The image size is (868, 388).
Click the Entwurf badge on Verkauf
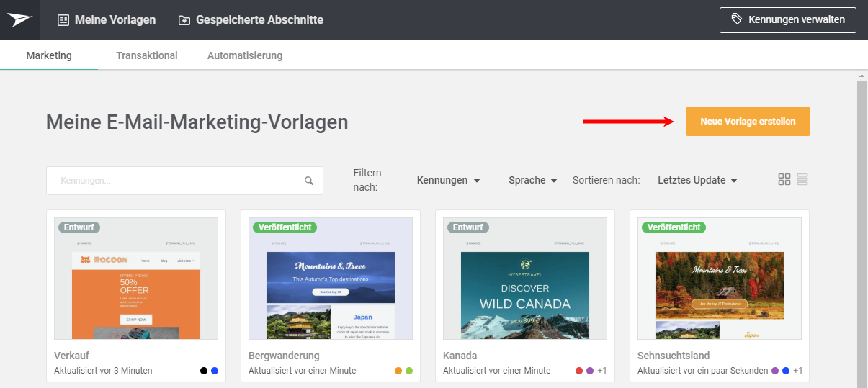(79, 227)
